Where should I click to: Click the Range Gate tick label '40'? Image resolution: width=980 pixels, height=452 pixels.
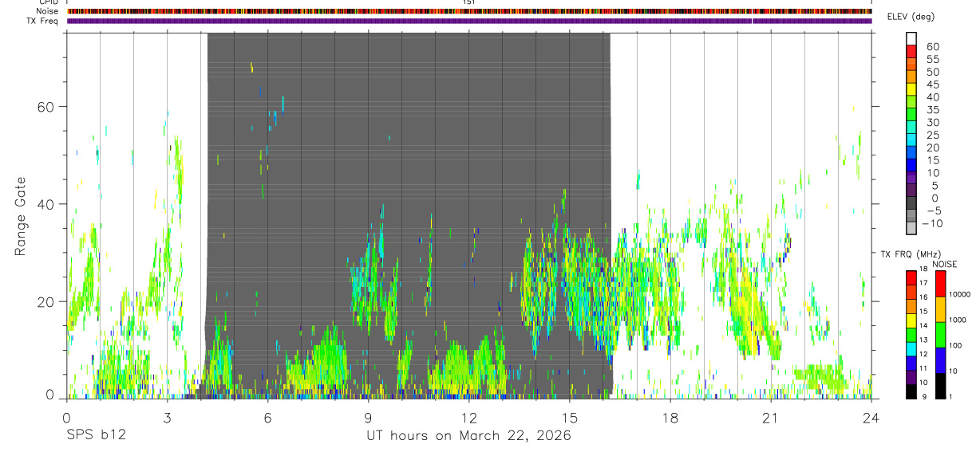click(x=45, y=204)
